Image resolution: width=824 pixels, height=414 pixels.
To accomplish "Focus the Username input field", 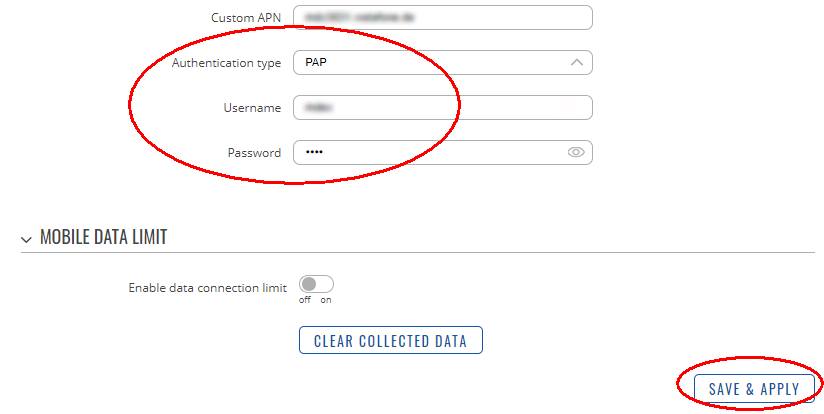I will 443,108.
